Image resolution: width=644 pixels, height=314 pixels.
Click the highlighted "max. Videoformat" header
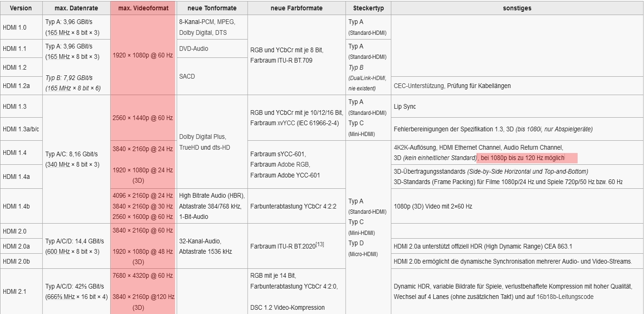pyautogui.click(x=143, y=8)
